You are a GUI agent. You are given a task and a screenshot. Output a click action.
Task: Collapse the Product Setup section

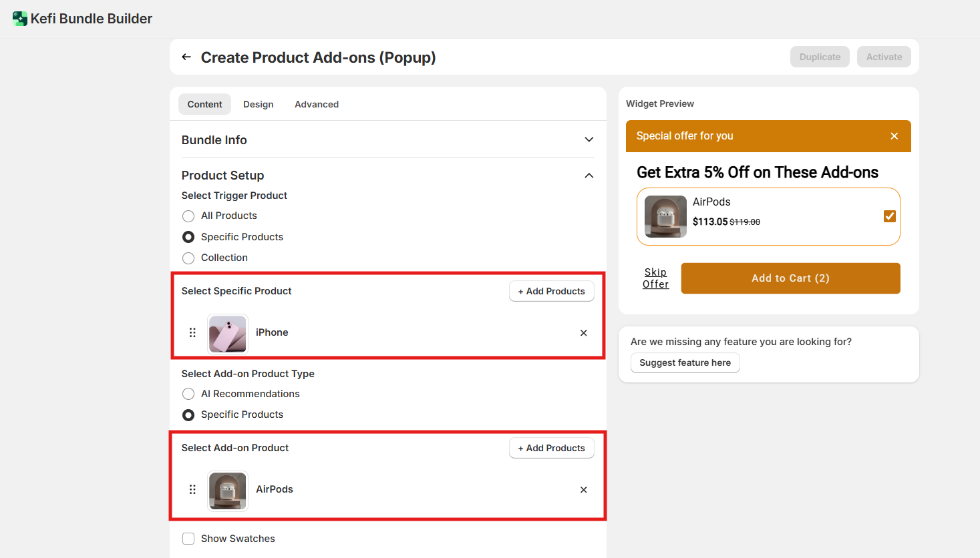[589, 176]
